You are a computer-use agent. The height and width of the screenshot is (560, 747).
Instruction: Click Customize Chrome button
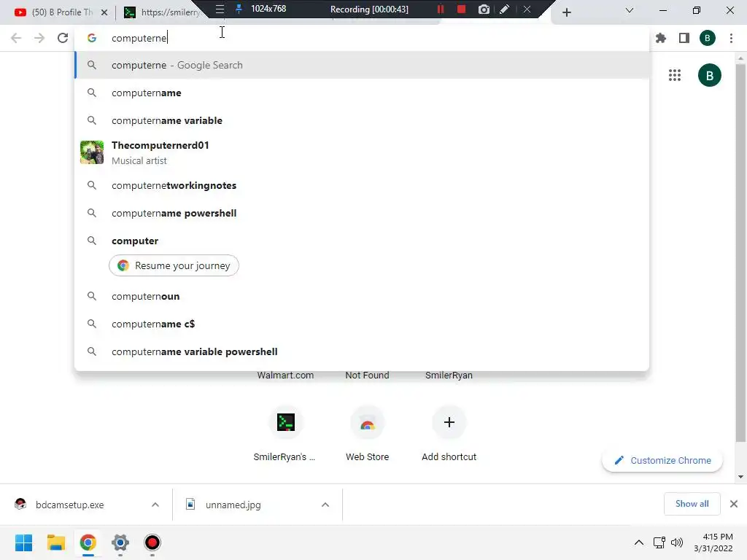(662, 461)
